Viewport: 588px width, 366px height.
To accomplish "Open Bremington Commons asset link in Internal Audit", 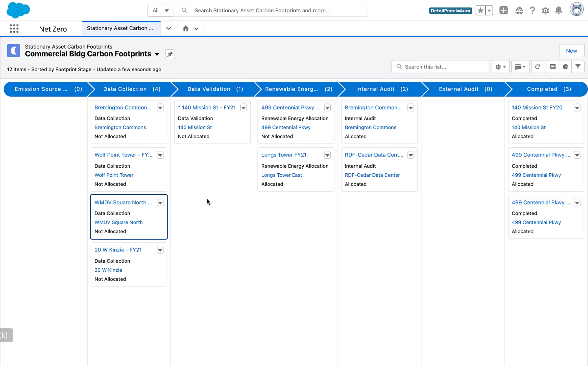I will click(370, 127).
